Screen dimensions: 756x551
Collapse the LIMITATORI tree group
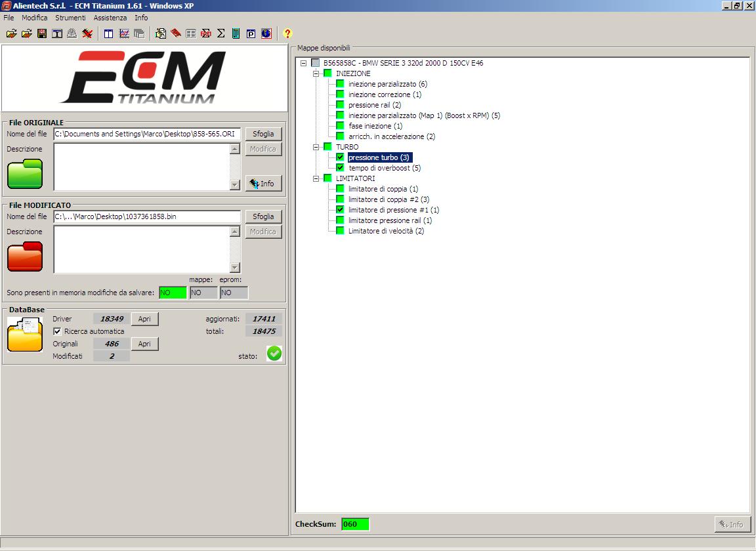point(316,178)
